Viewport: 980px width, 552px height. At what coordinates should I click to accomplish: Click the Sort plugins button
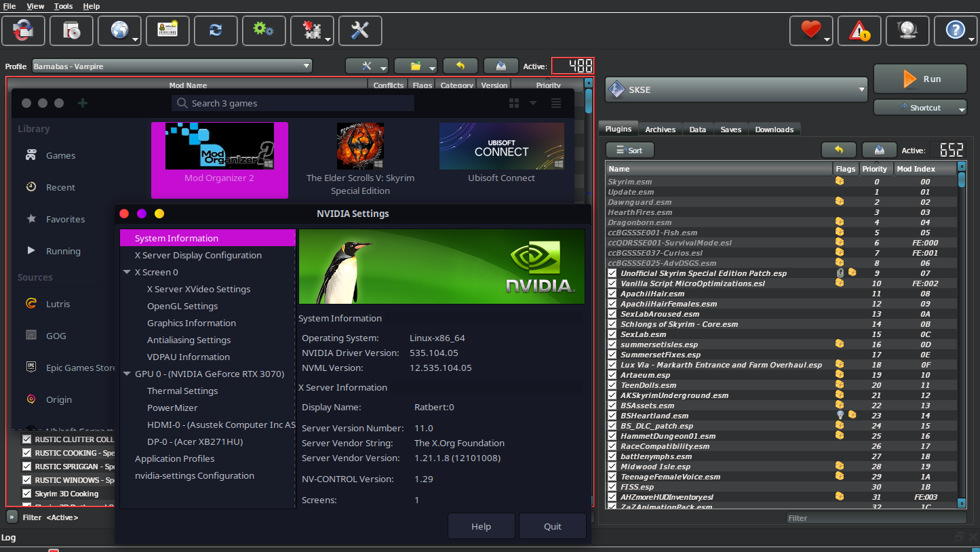pyautogui.click(x=629, y=151)
